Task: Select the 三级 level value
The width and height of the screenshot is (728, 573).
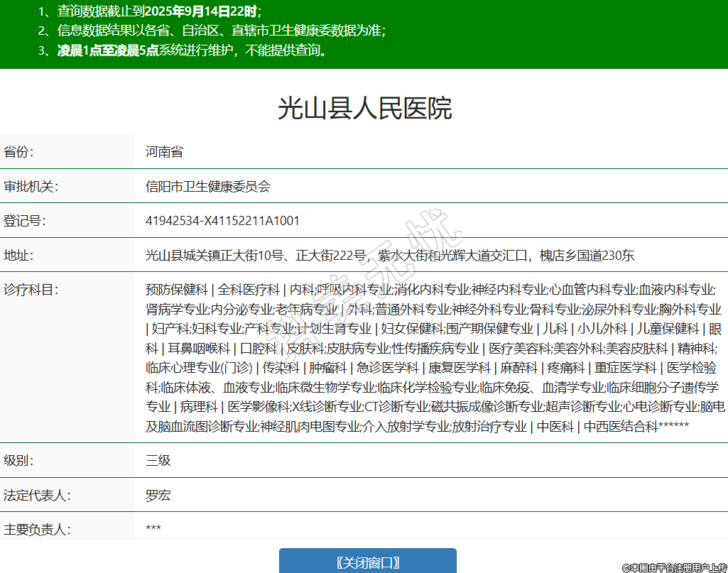Action: (x=158, y=460)
